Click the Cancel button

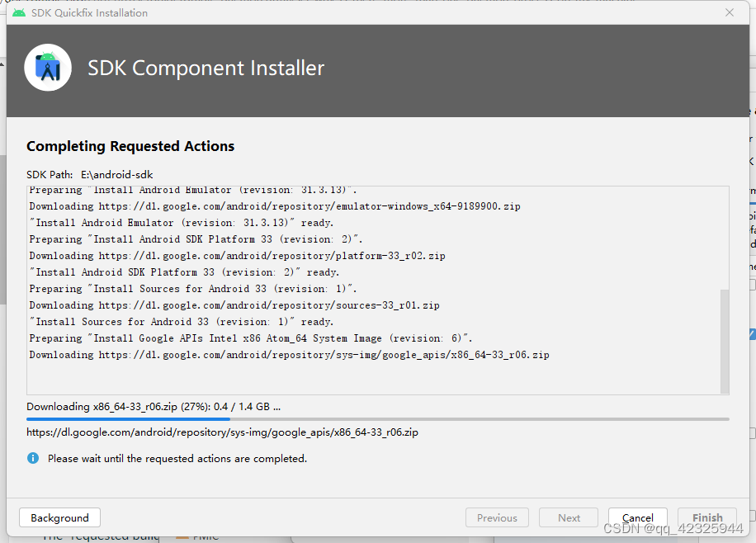pyautogui.click(x=637, y=517)
